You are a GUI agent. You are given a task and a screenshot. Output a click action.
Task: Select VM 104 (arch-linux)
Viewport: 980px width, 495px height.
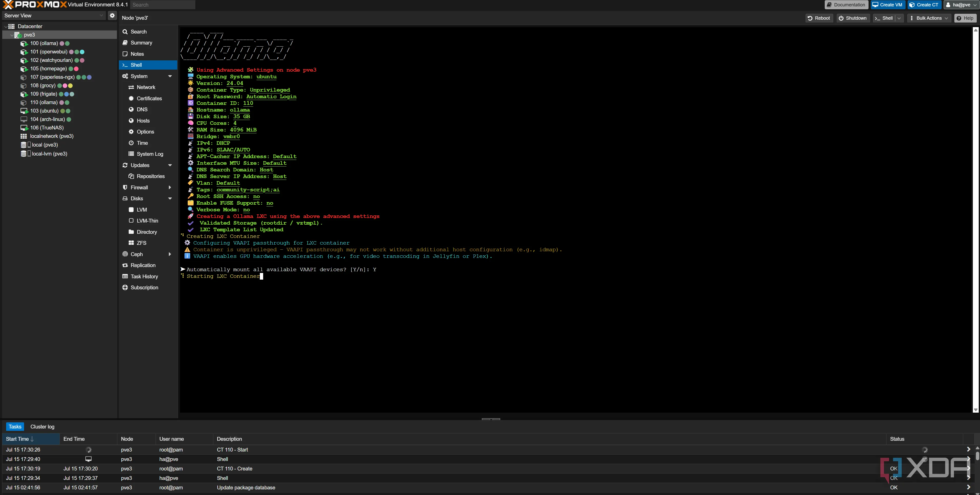[48, 119]
